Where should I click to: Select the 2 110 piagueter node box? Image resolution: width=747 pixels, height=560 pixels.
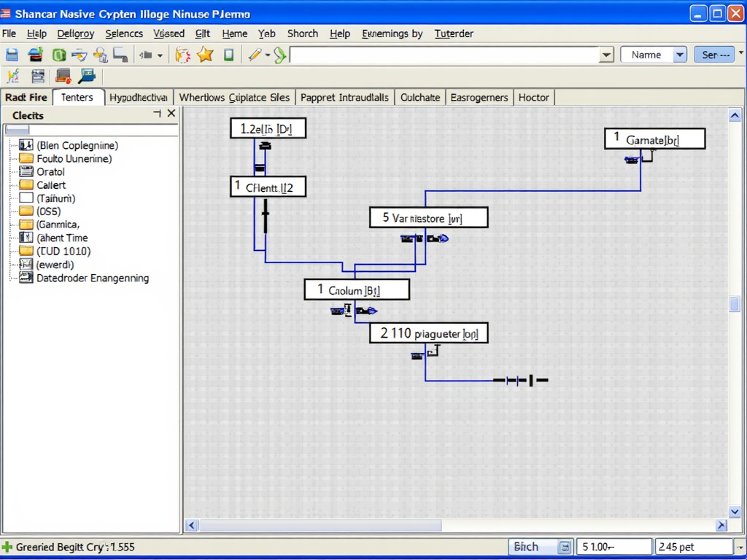click(x=428, y=332)
